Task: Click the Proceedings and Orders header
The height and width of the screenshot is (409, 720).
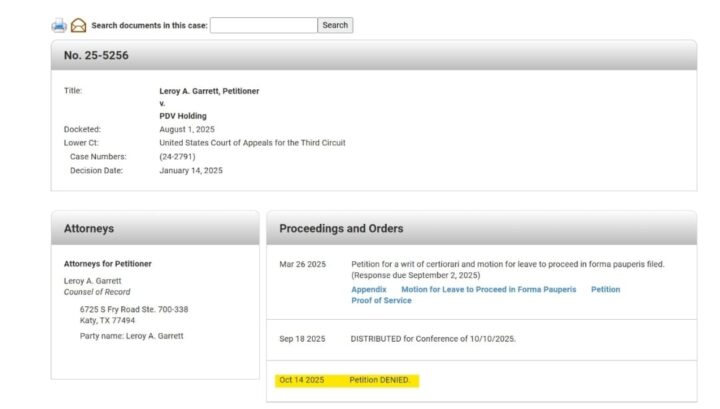Action: [x=341, y=228]
